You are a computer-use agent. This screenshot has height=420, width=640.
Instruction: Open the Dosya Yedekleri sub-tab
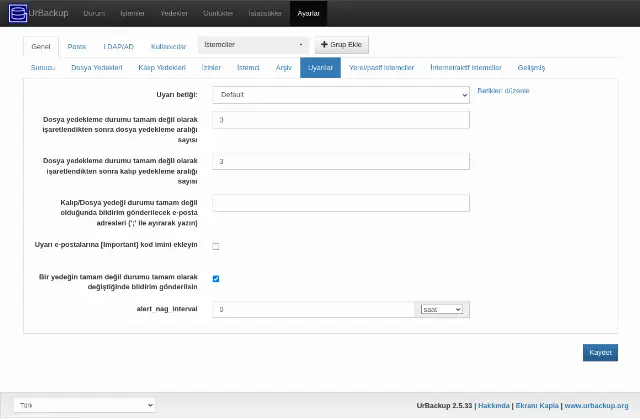97,68
